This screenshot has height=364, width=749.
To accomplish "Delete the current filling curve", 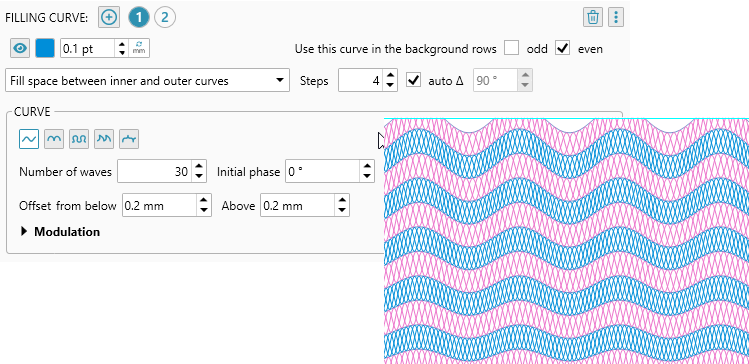I will click(x=593, y=18).
